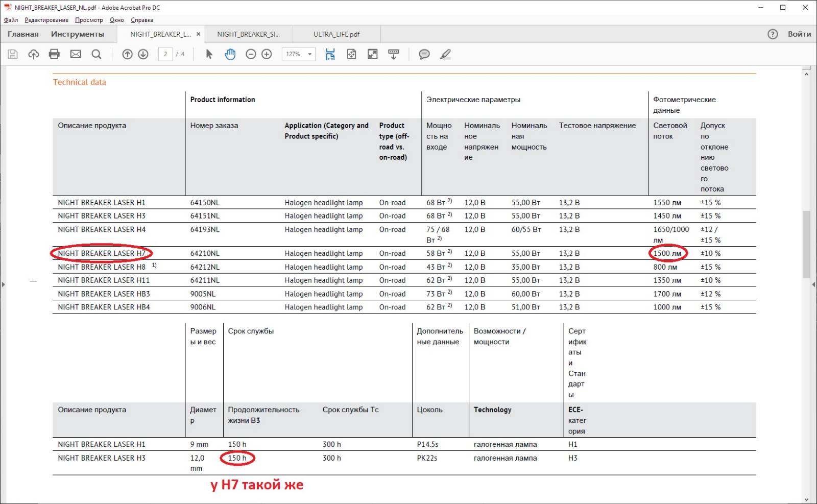817x504 pixels.
Task: Go to next page arrow
Action: click(x=143, y=54)
